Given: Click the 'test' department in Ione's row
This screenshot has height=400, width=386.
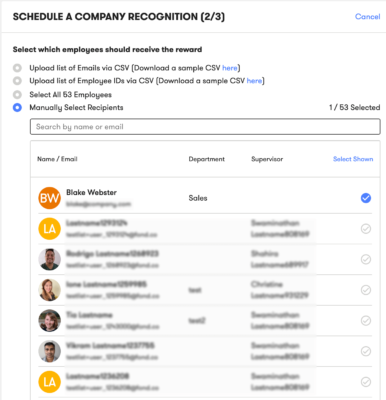Looking at the screenshot, I should [x=195, y=290].
